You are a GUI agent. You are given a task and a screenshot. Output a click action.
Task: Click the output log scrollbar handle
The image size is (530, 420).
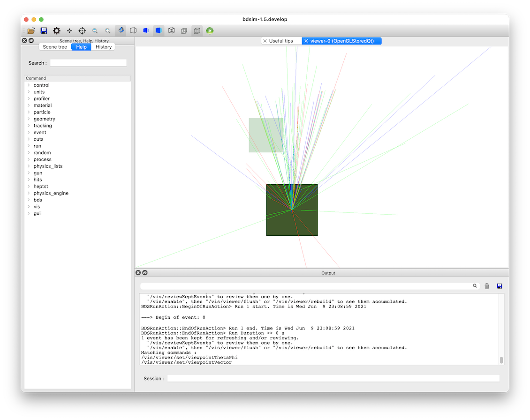501,360
